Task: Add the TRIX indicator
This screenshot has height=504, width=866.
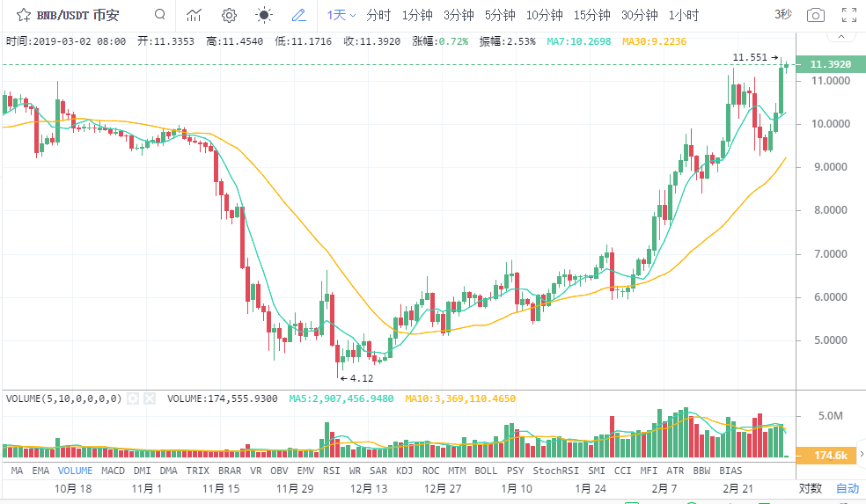Action: coord(198,471)
